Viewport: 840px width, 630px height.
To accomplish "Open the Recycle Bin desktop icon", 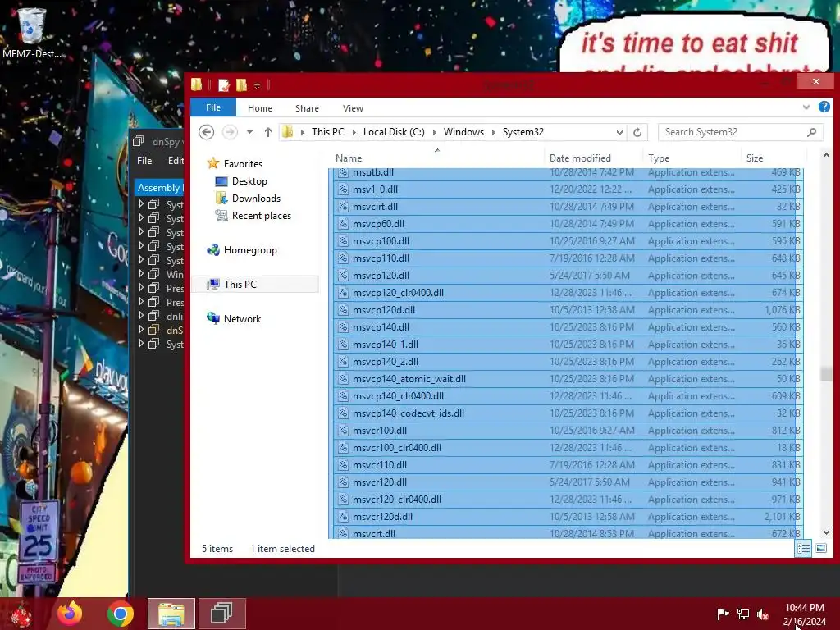I will (x=31, y=32).
